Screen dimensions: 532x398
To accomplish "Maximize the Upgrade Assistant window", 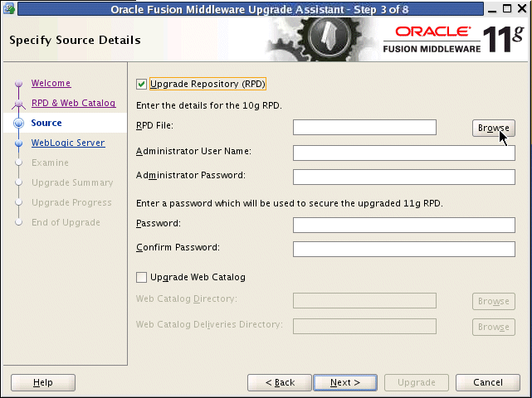I will 507,9.
